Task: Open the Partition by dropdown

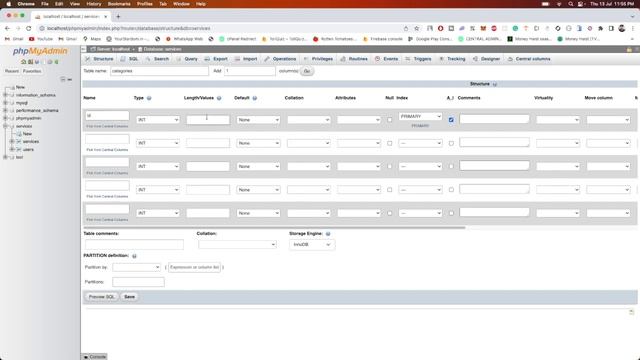Action: click(x=136, y=267)
